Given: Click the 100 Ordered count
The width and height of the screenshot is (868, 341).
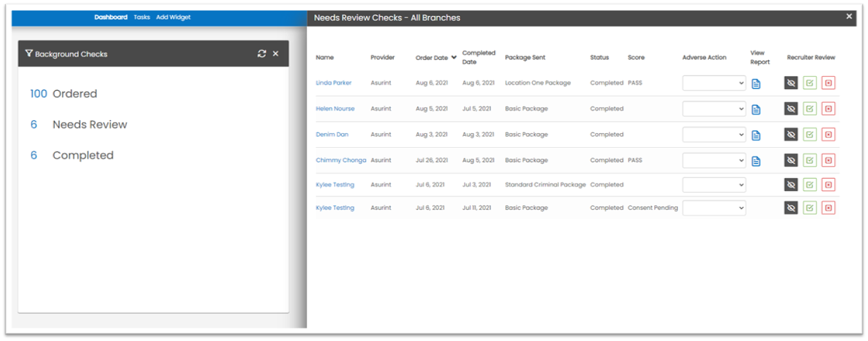Looking at the screenshot, I should pos(38,94).
